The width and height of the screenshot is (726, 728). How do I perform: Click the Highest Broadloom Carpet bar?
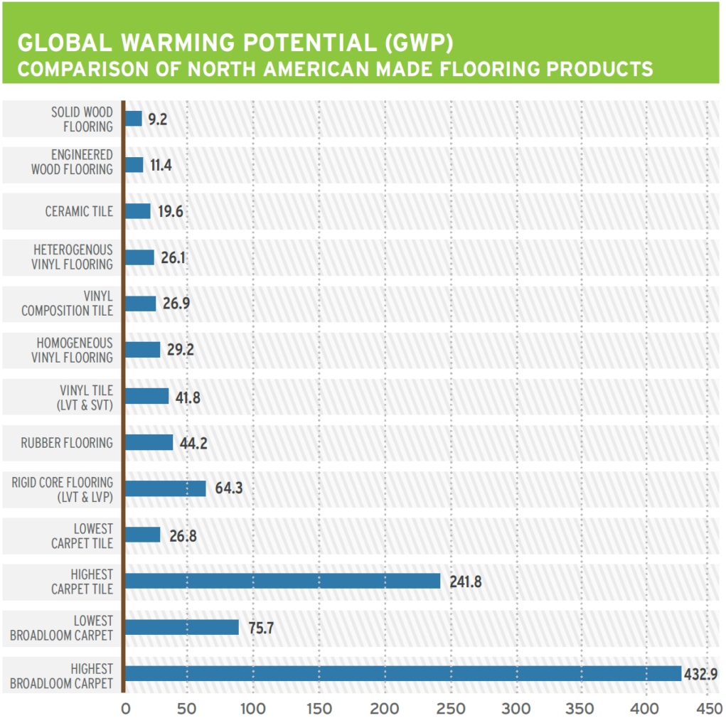point(403,674)
